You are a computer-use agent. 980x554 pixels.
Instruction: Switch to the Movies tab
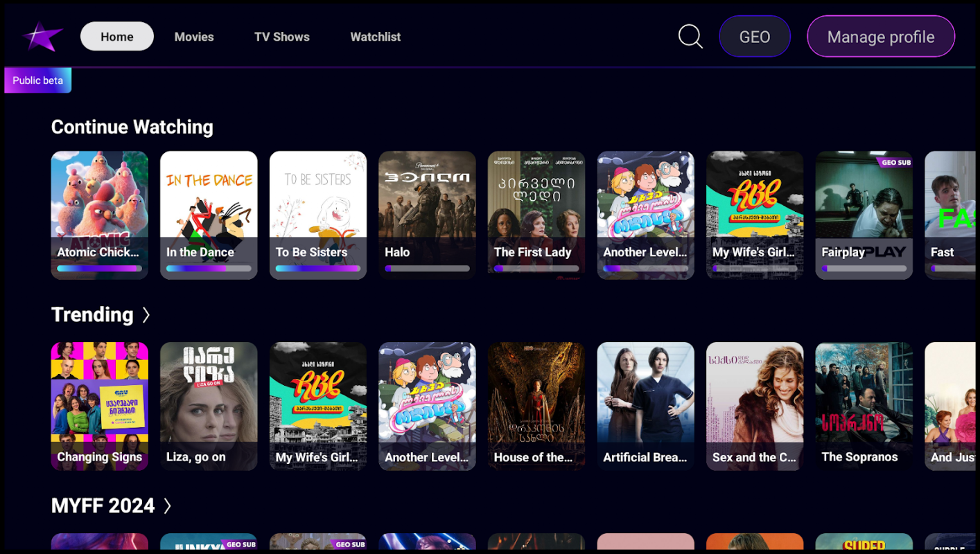[x=194, y=37]
